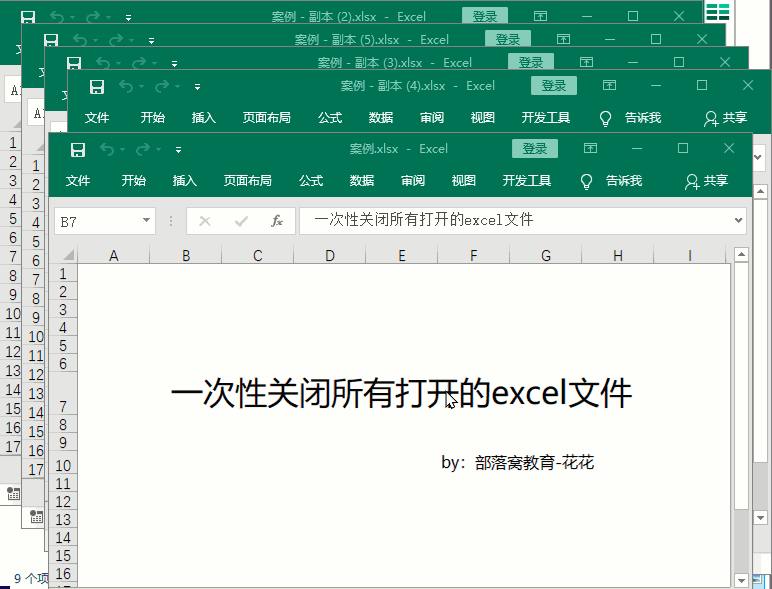Open undo history dropdown in 副本 (4) window

[x=141, y=87]
